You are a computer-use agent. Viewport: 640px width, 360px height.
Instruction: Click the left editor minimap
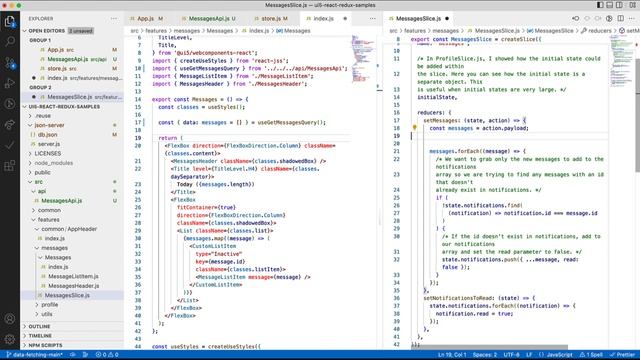pyautogui.click(x=363, y=59)
